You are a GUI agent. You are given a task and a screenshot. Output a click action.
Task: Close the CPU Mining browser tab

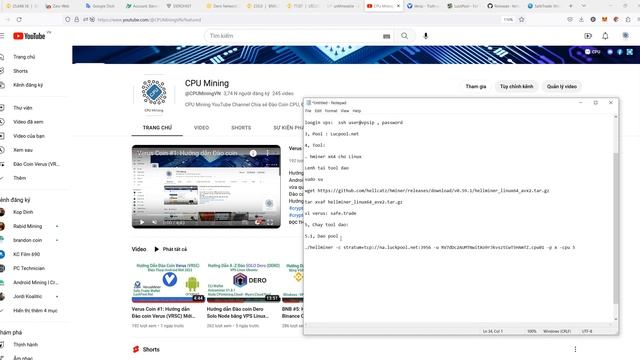pos(398,6)
